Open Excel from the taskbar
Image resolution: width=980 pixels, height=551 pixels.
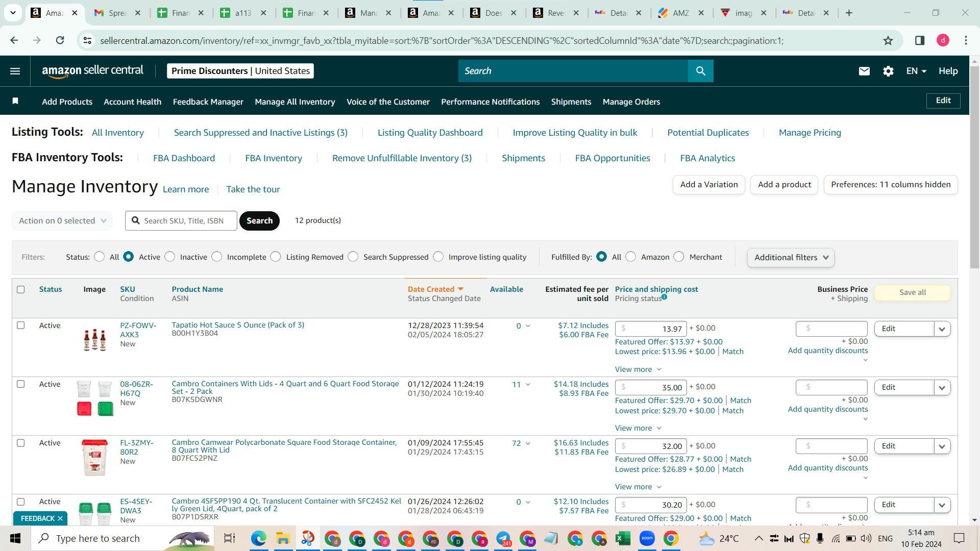pos(623,538)
